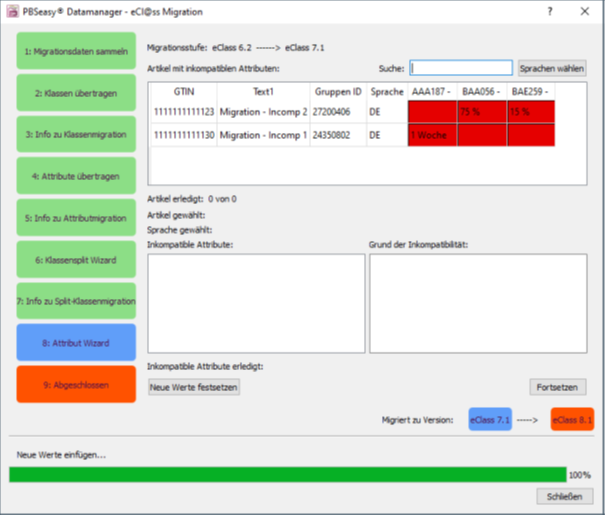Click the 'Migration - Incomp 2' cell
Screen dimensions: 605x515
click(264, 112)
